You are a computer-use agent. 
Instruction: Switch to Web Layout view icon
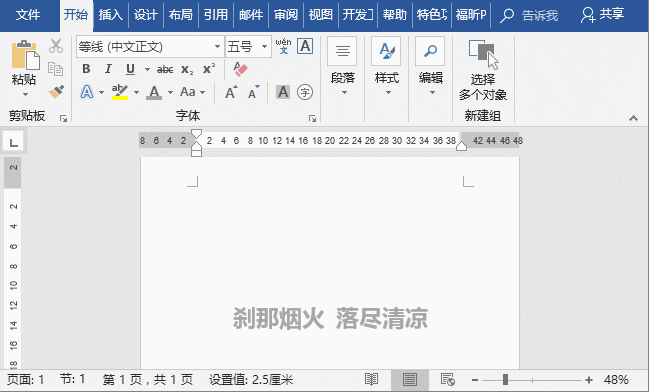click(447, 379)
